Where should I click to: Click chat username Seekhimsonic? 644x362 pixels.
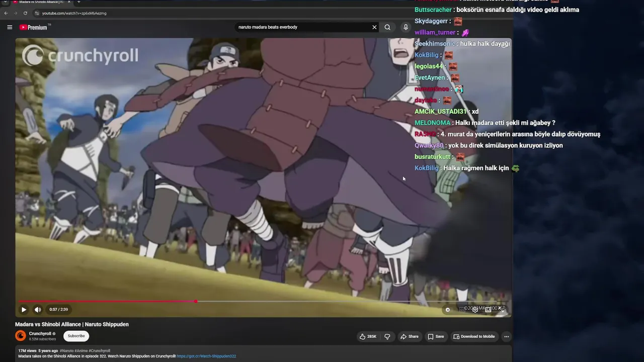click(x=435, y=44)
